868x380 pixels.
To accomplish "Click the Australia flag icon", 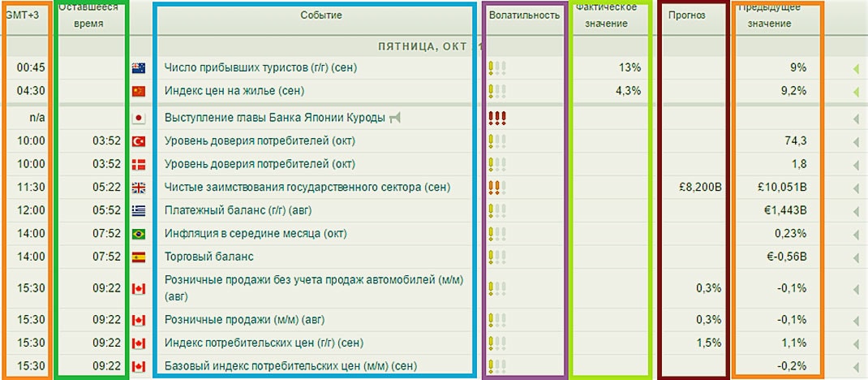I will (138, 68).
